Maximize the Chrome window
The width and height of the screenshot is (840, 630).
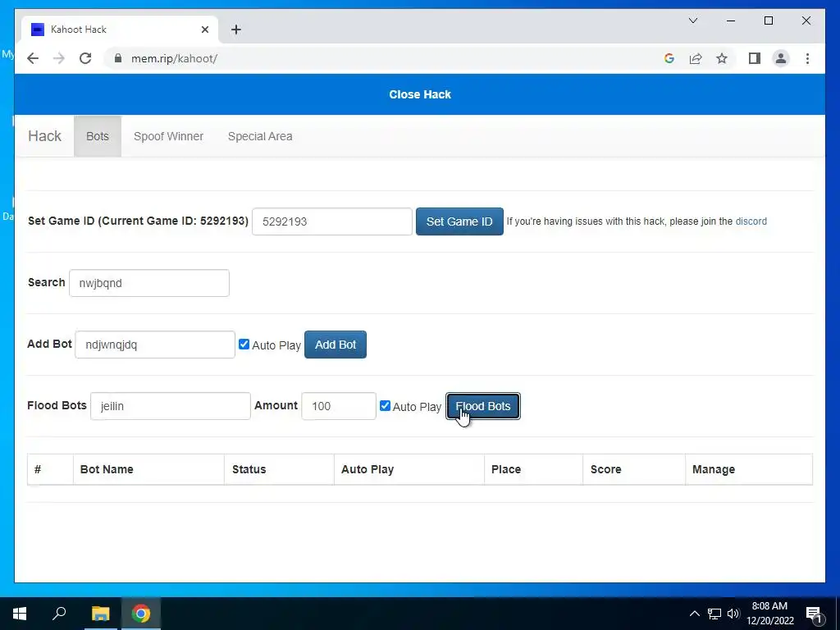[x=768, y=21]
